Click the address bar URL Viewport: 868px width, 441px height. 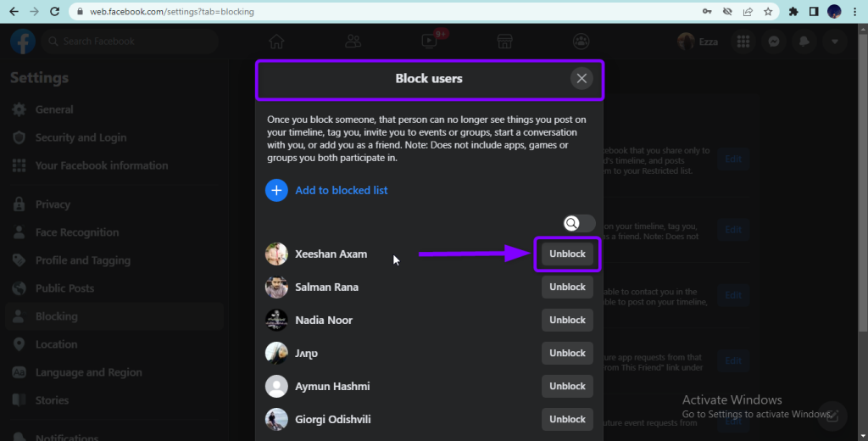coord(171,11)
